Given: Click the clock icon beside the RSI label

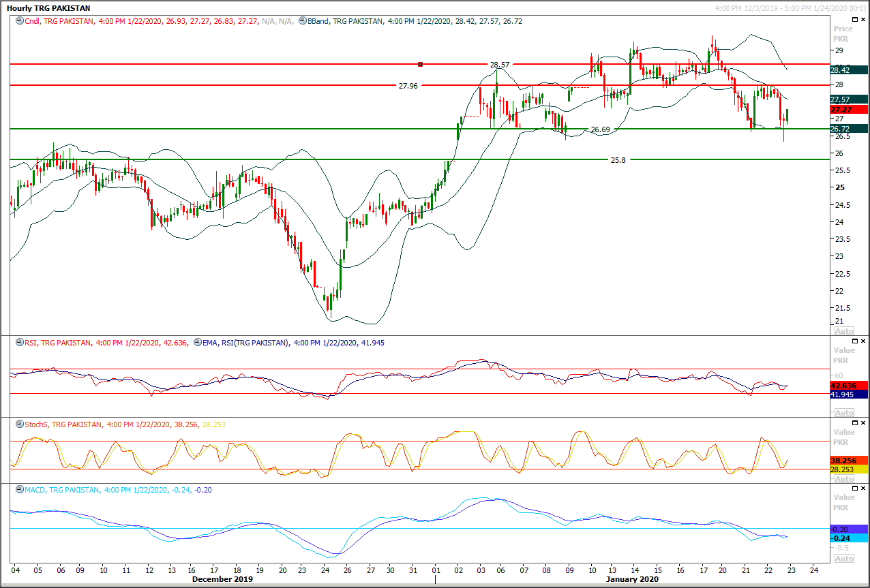Looking at the screenshot, I should point(18,343).
